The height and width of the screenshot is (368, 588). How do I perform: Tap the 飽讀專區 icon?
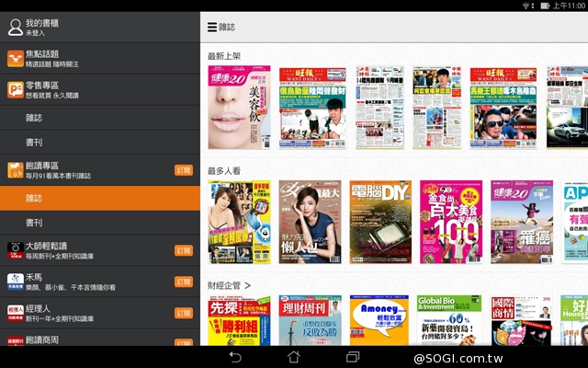pos(15,170)
